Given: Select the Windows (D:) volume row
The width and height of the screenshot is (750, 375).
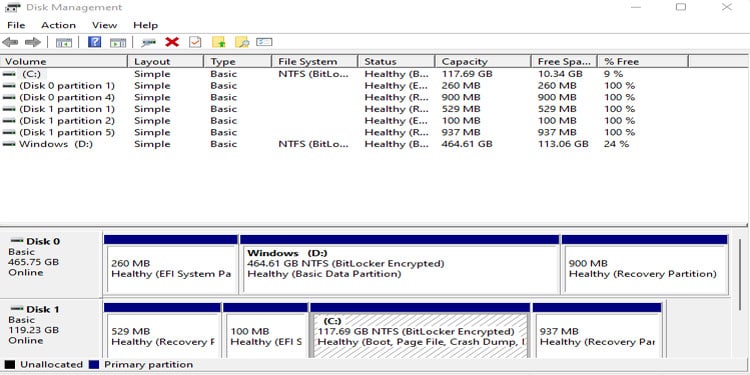Looking at the screenshot, I should 344,144.
